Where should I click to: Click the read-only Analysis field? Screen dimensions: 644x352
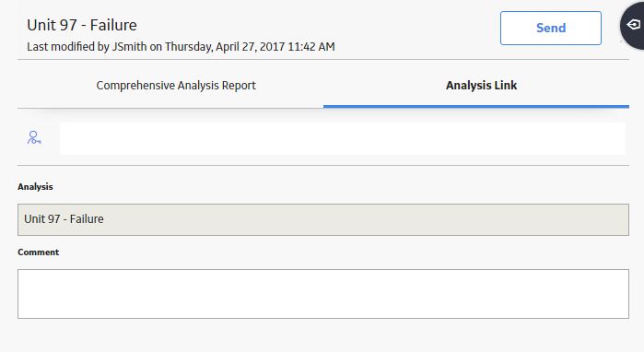click(323, 219)
